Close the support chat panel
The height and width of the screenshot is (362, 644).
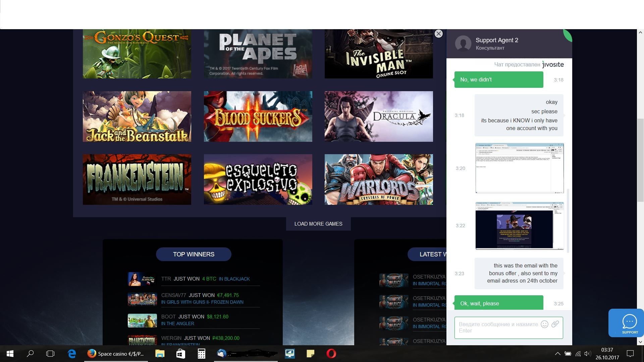(x=438, y=34)
